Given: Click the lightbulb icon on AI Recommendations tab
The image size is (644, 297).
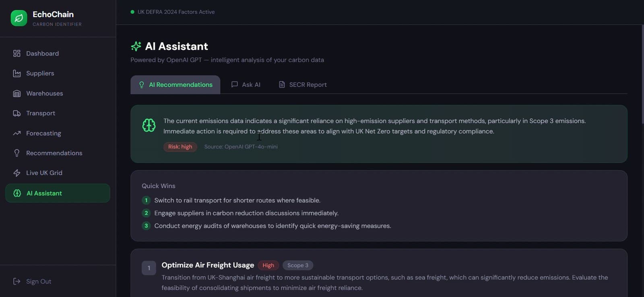Looking at the screenshot, I should 142,85.
